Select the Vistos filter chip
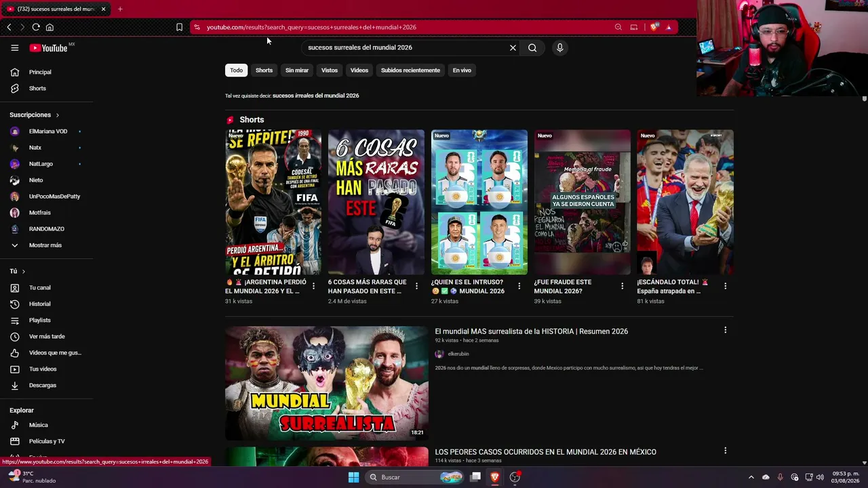 point(330,70)
